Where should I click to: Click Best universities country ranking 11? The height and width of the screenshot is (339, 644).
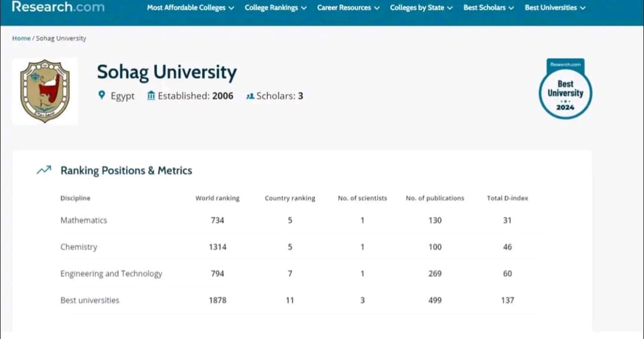[290, 300]
